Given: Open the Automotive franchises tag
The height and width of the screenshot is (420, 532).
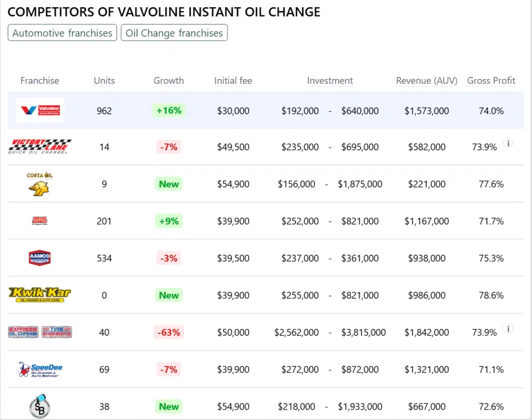Looking at the screenshot, I should pyautogui.click(x=62, y=33).
